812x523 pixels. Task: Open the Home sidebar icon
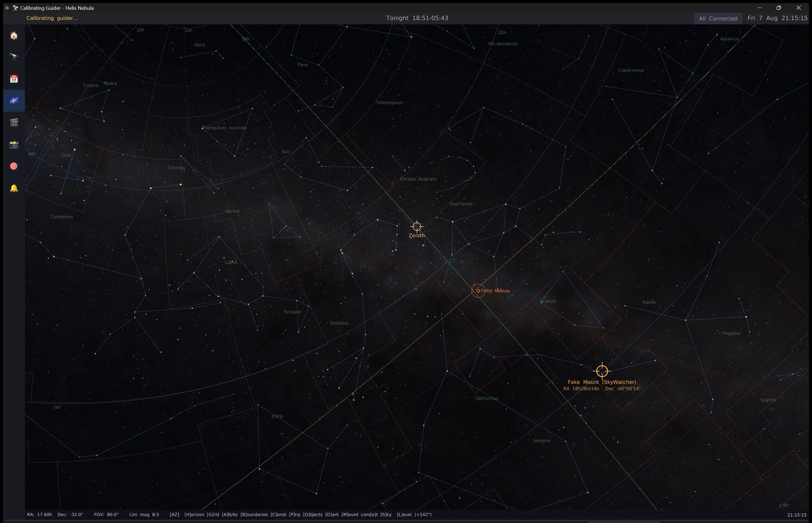coord(14,36)
